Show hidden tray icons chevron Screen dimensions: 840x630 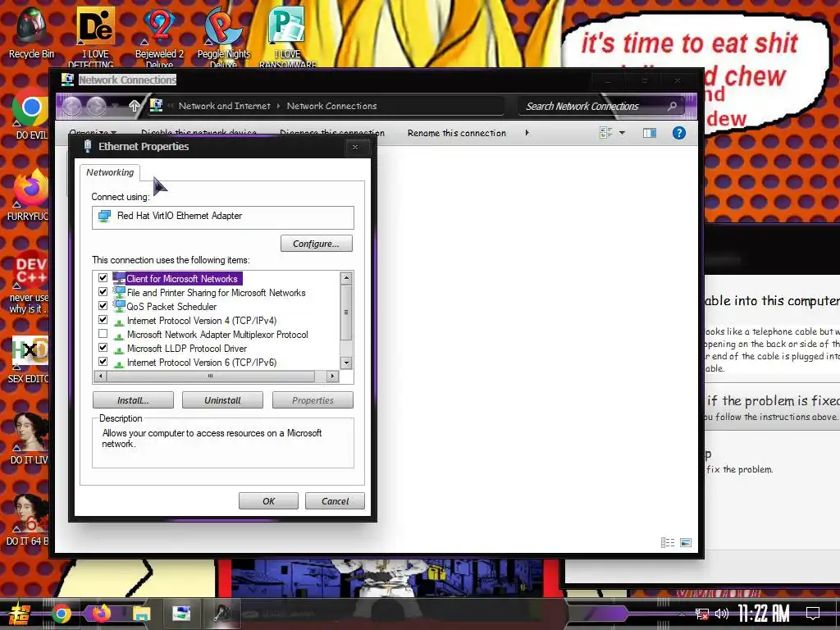pos(682,614)
